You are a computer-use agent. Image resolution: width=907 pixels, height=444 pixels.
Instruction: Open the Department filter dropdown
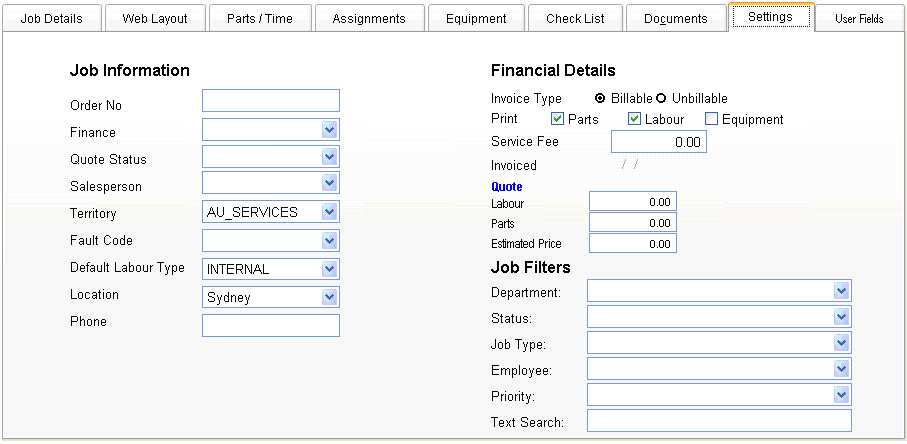click(840, 290)
